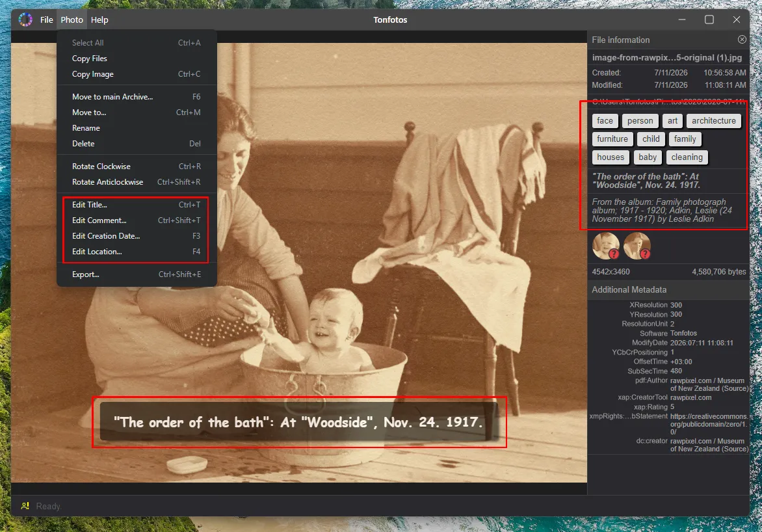
Task: Select Delete in the Photo menu
Action: point(136,144)
